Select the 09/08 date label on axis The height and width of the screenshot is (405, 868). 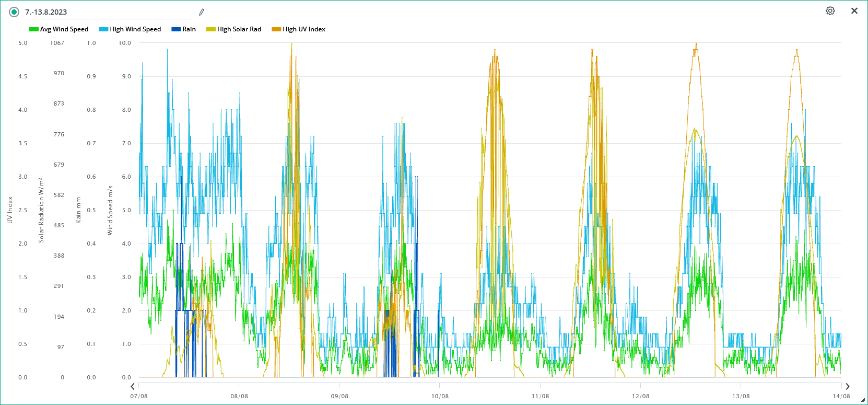(339, 396)
